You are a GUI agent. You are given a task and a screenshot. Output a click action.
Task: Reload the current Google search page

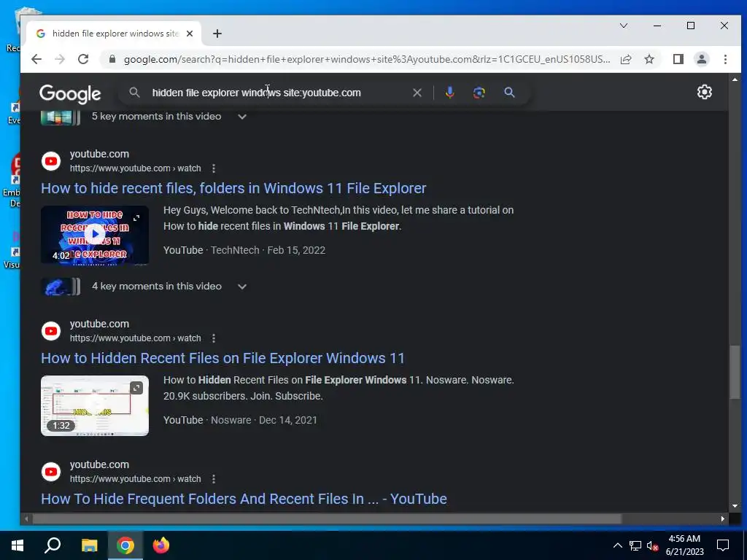83,59
